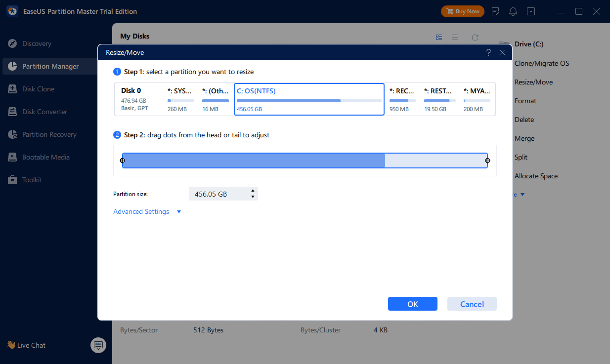Switch My Disks to the plain list view
The image size is (610, 364).
coord(455,37)
